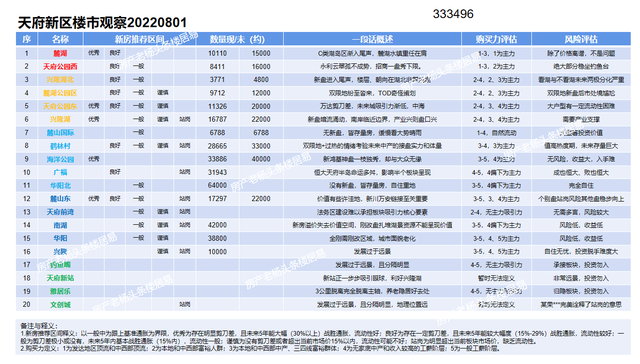Click the value 8411
The height and width of the screenshot is (364, 640).
217,67
